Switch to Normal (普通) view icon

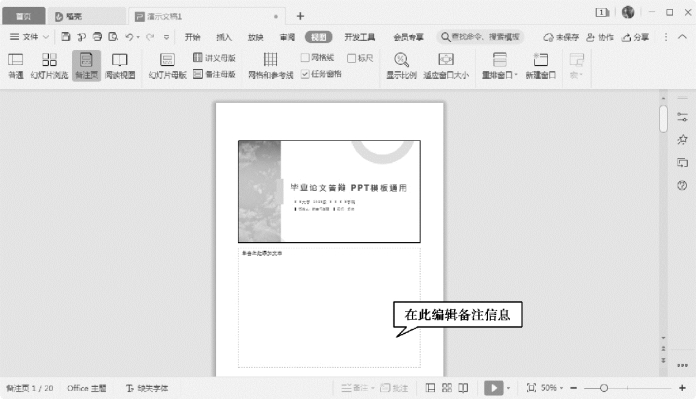tap(16, 59)
